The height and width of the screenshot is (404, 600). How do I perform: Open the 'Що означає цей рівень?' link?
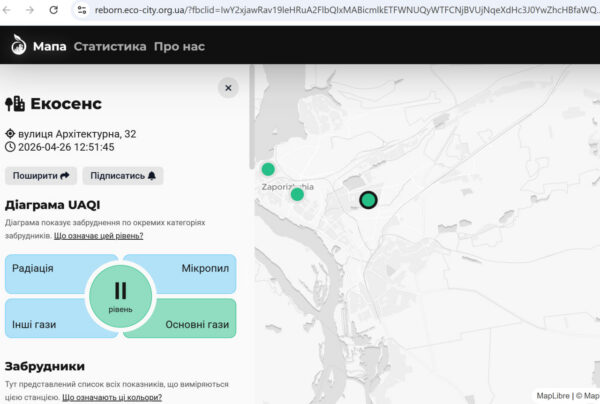[x=98, y=236]
